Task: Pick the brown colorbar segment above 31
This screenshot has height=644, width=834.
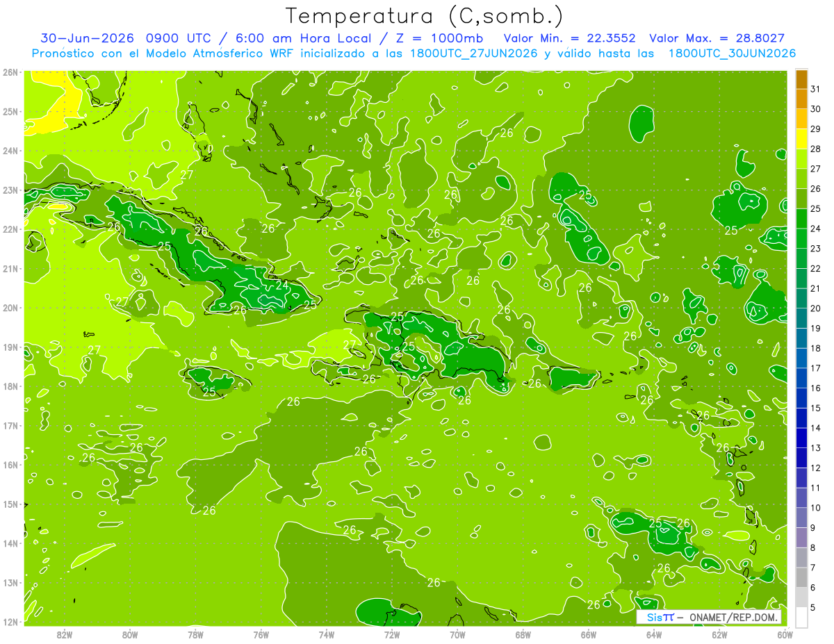Action: click(x=801, y=80)
